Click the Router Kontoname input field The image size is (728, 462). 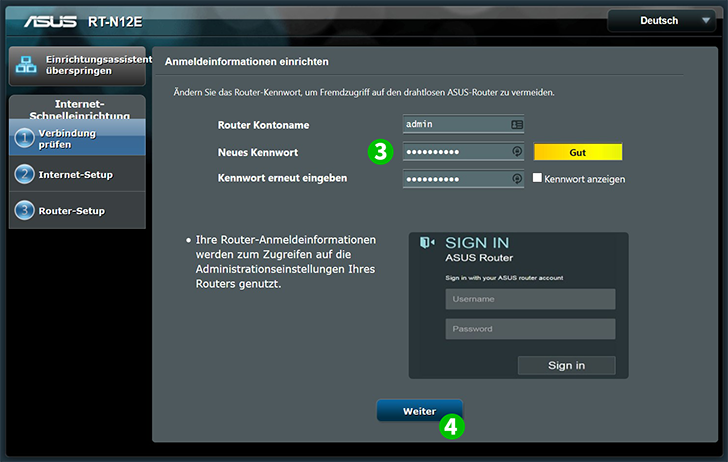point(463,124)
